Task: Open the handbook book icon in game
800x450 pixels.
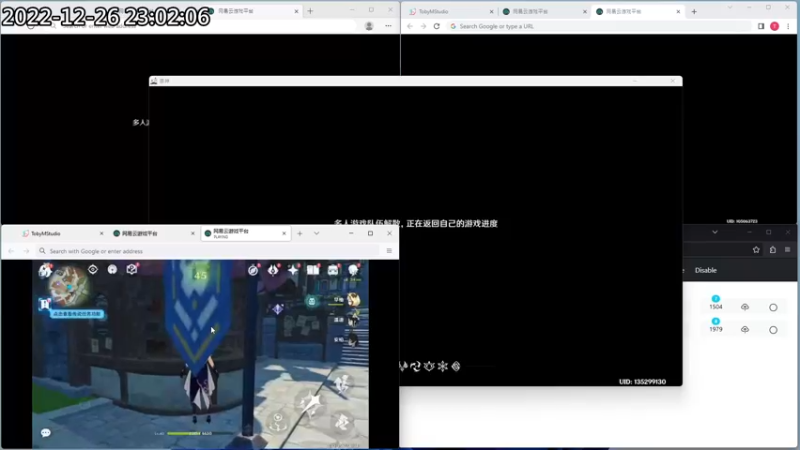Action: pos(313,270)
